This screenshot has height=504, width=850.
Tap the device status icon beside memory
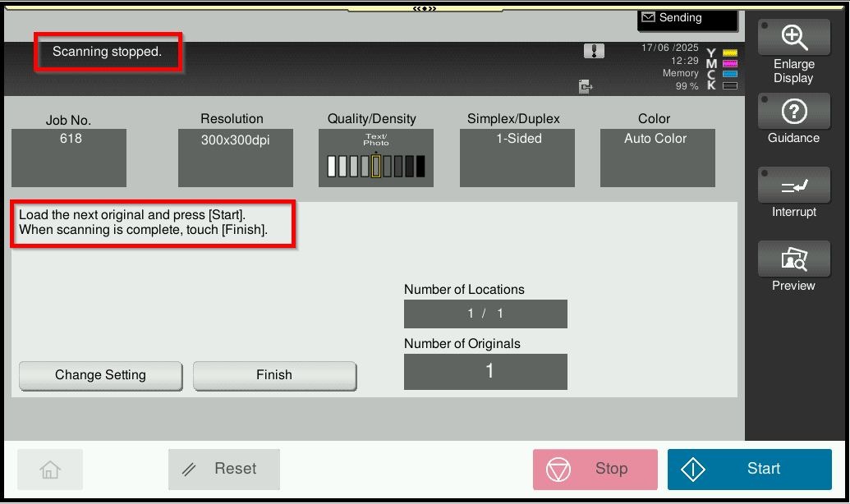(x=586, y=86)
